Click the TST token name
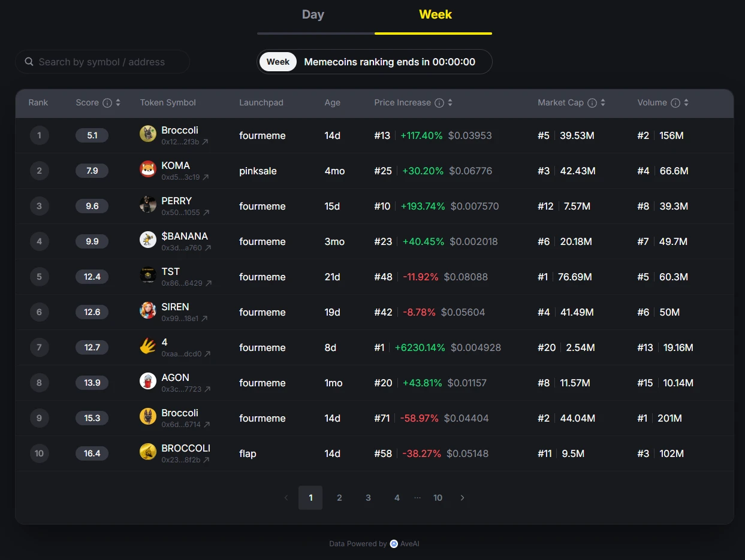The height and width of the screenshot is (560, 745). tap(170, 271)
